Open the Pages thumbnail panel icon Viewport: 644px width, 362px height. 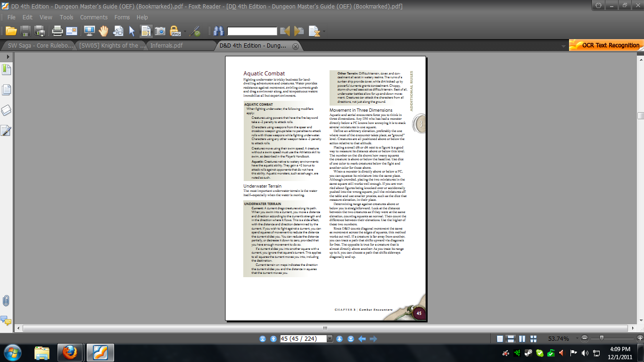[x=7, y=90]
